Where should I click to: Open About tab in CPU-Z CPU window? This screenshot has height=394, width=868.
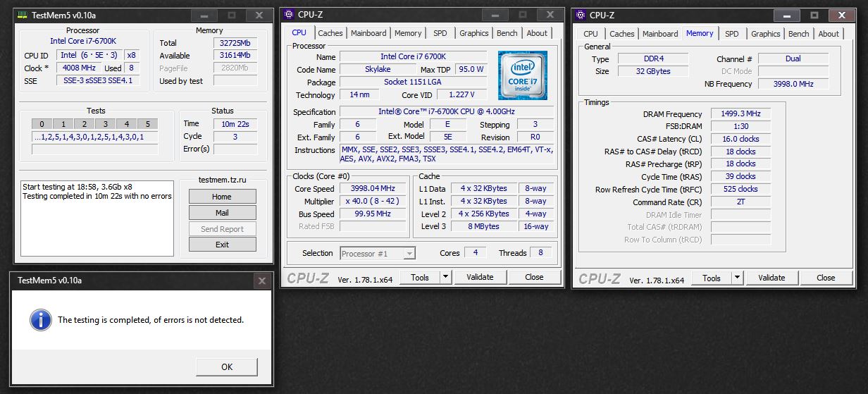(x=537, y=33)
